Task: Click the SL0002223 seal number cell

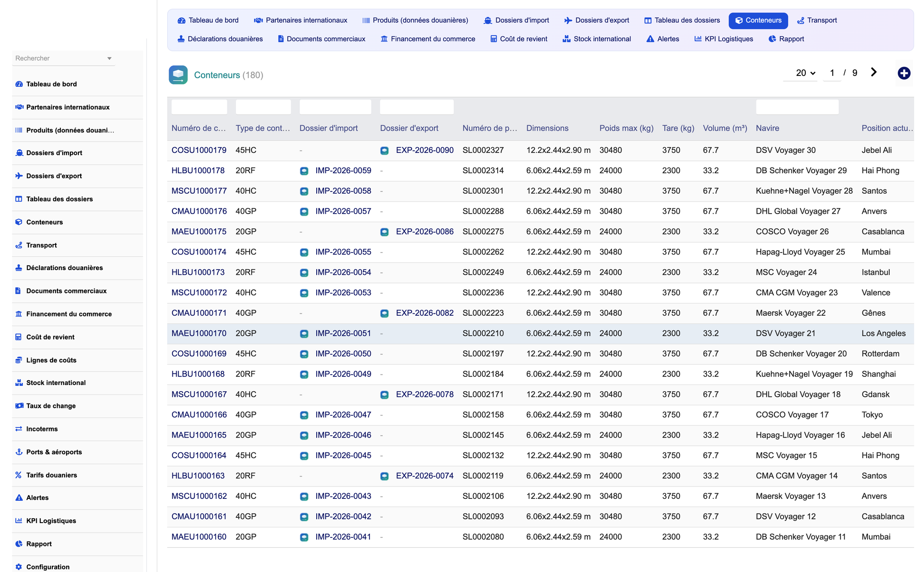Action: click(483, 313)
